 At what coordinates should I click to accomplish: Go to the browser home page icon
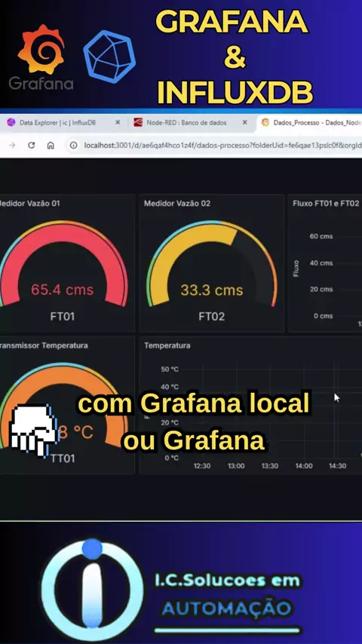(x=51, y=145)
